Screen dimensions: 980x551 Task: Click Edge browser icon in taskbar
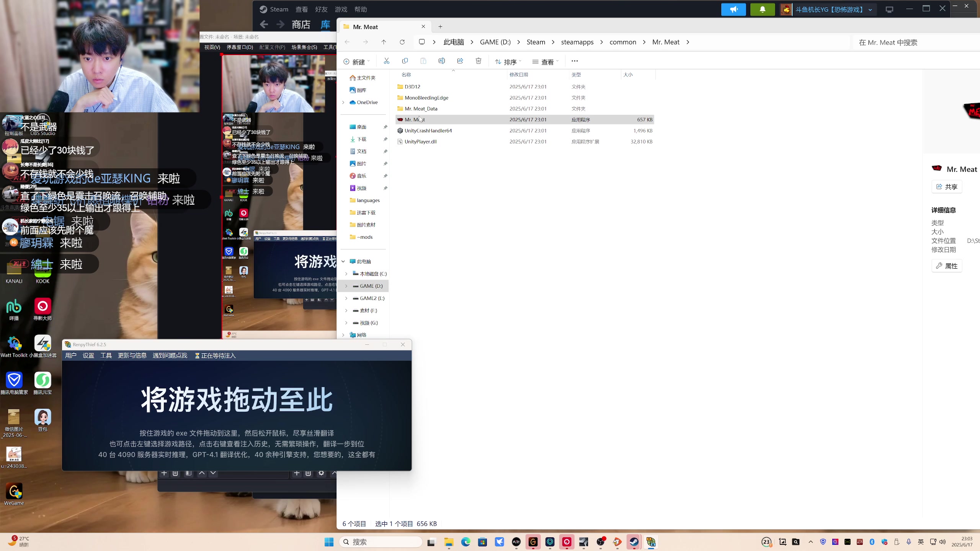click(x=465, y=542)
